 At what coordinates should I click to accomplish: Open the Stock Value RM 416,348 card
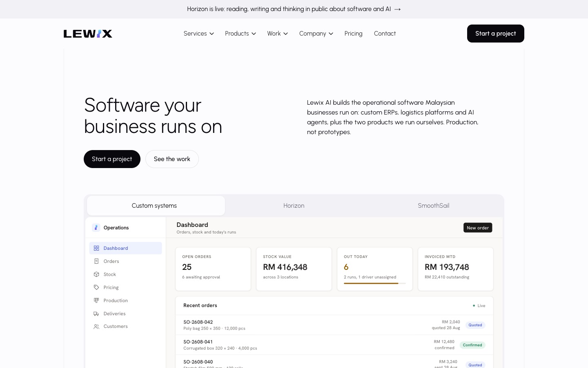coord(294,269)
